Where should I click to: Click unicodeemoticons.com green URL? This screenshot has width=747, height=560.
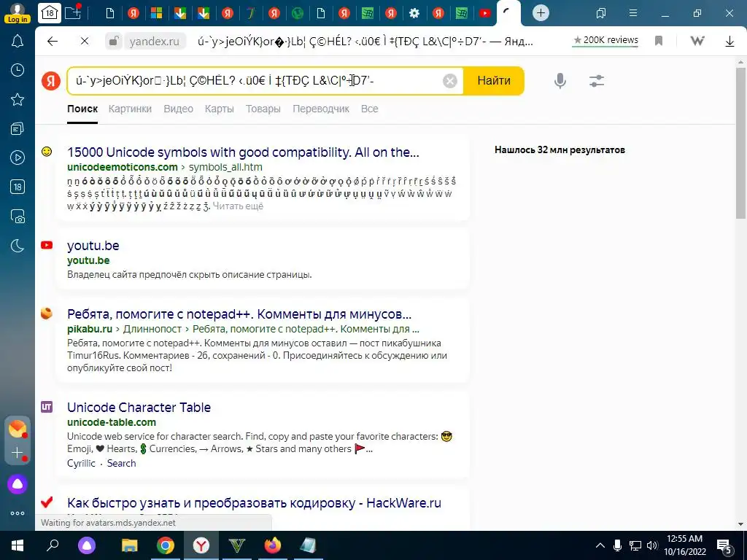(122, 167)
